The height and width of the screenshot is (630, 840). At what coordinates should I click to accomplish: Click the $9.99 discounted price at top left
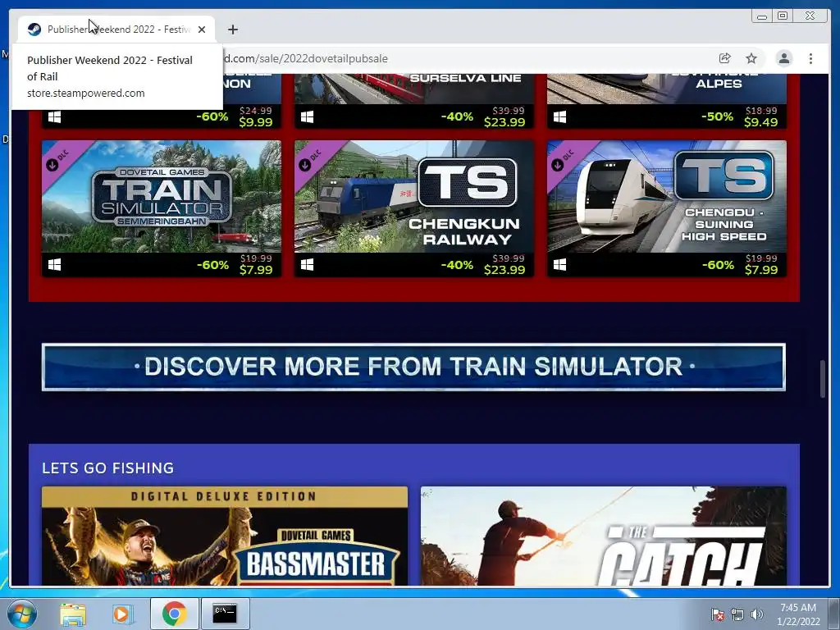click(256, 122)
